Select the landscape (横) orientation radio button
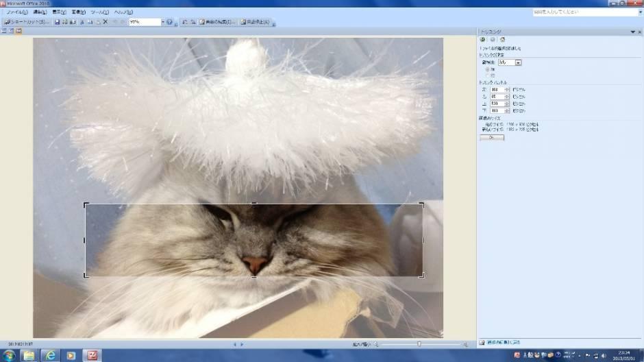 (487, 69)
